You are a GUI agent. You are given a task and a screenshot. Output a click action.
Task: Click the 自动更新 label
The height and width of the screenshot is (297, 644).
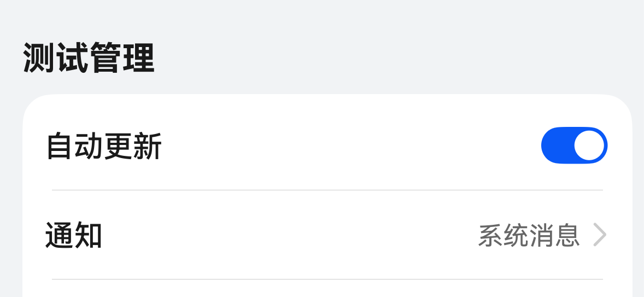(x=104, y=147)
